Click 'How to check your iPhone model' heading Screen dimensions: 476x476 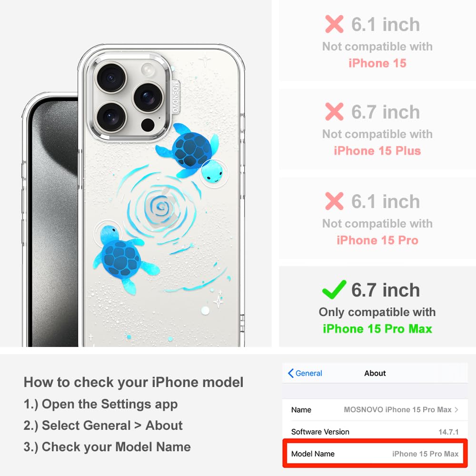click(134, 382)
